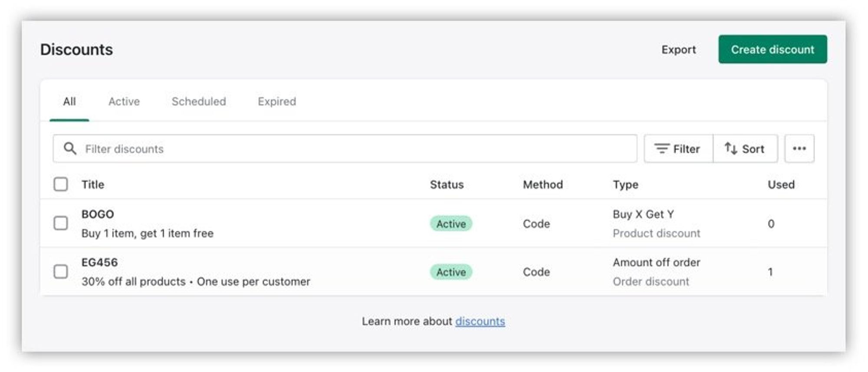The image size is (868, 372).
Task: Open the Sort options
Action: point(745,149)
